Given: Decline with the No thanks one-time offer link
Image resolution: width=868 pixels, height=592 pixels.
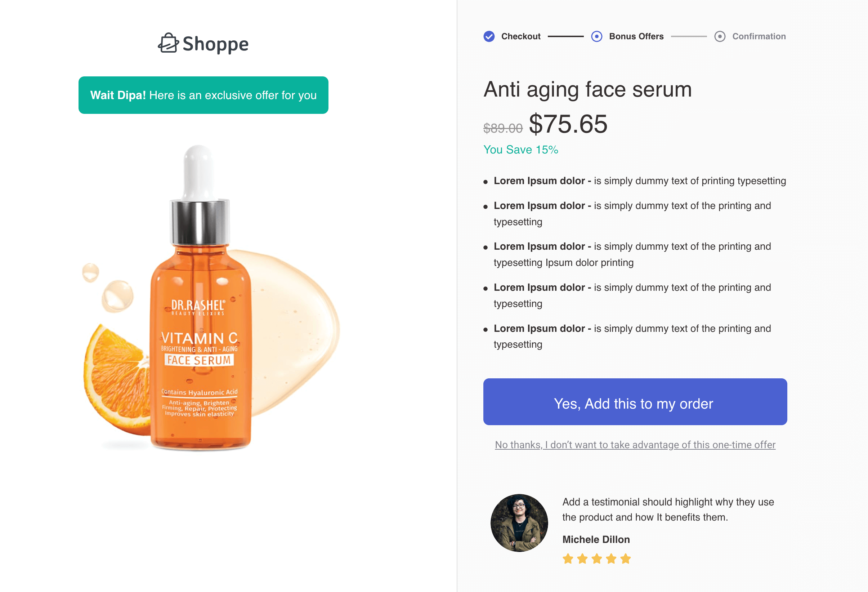Looking at the screenshot, I should (x=635, y=445).
